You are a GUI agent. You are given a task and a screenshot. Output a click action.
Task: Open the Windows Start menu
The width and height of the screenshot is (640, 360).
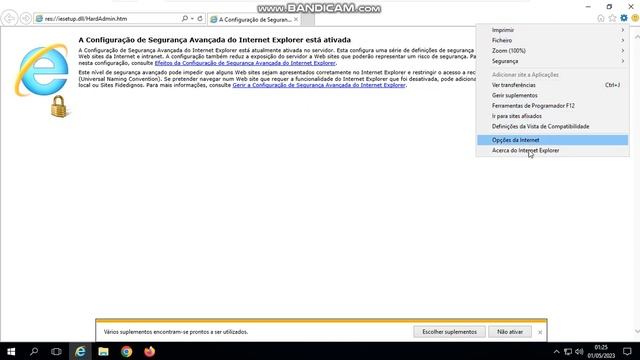tap(11, 351)
